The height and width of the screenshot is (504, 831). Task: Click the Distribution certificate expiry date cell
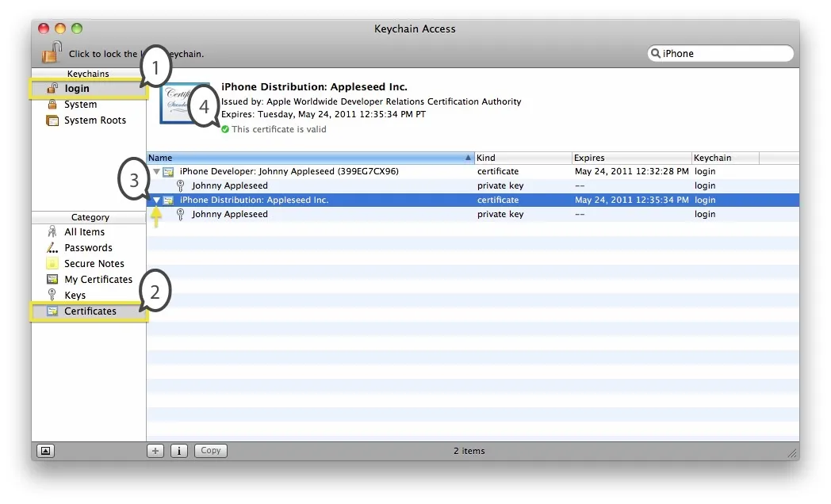[632, 200]
